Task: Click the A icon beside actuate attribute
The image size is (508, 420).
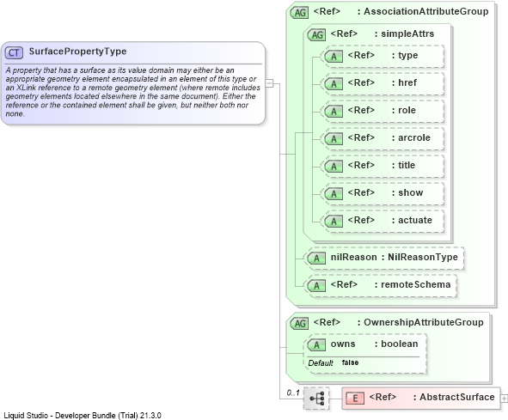Action: coord(334,222)
